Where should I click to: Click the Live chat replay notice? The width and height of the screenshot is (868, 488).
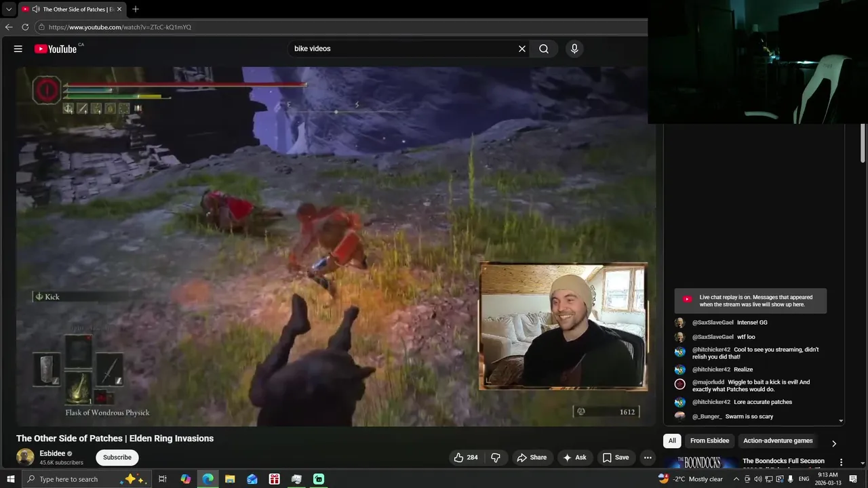pos(750,301)
